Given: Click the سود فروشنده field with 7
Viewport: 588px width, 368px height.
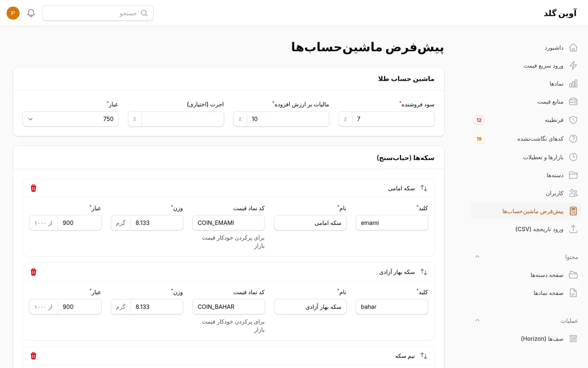Looking at the screenshot, I should 393,119.
